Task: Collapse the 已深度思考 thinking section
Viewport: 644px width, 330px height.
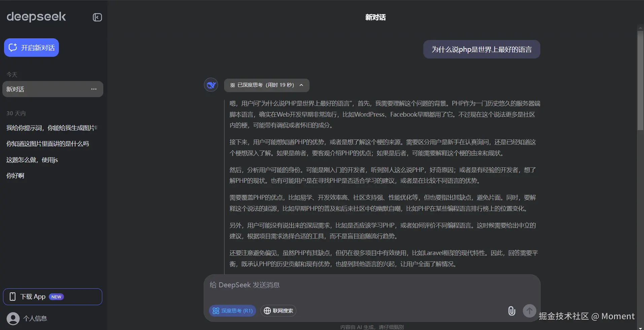Action: click(266, 85)
